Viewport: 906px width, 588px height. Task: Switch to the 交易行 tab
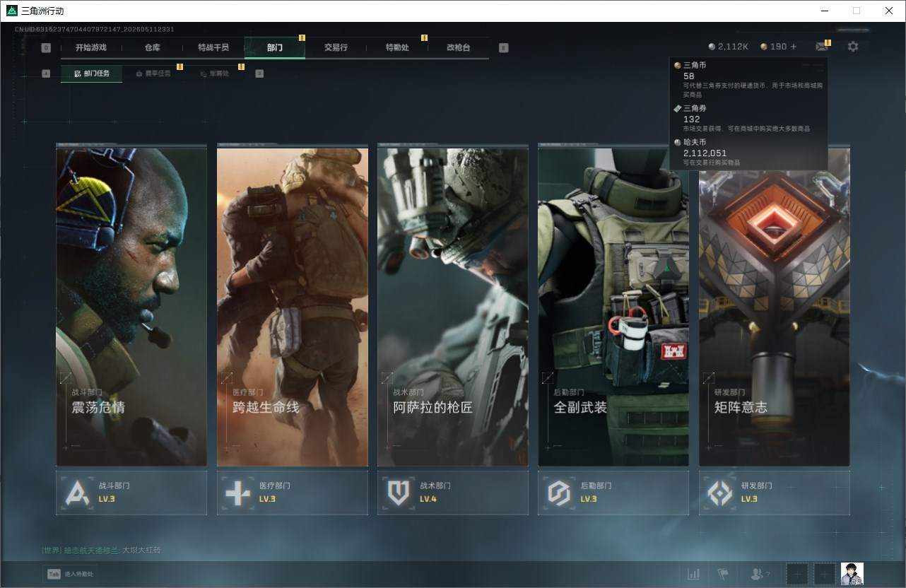tap(336, 47)
